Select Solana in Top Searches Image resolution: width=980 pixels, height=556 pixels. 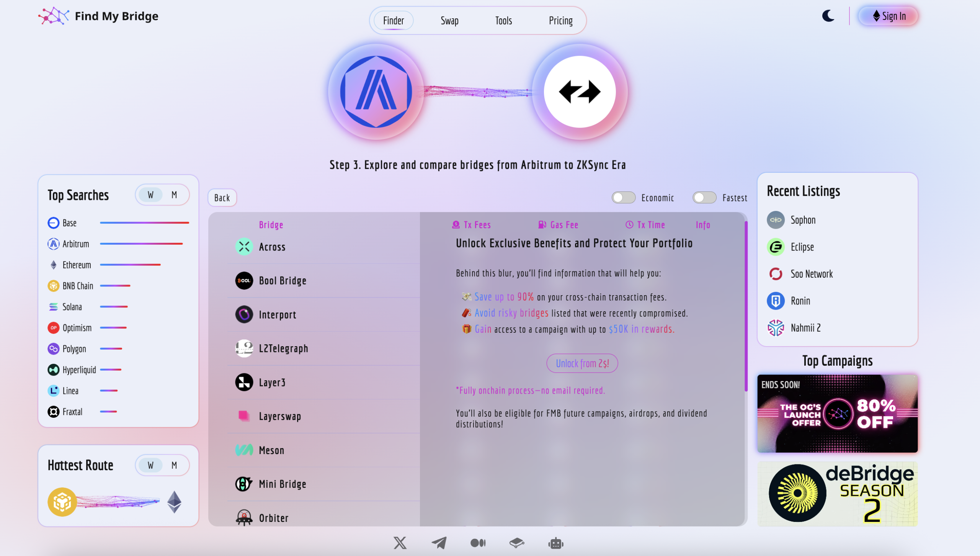[72, 307]
